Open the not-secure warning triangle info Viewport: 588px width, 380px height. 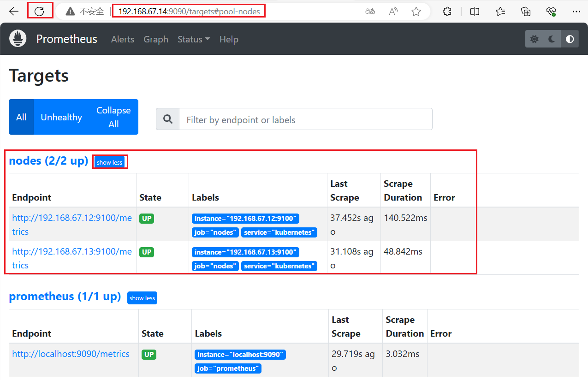(x=70, y=12)
